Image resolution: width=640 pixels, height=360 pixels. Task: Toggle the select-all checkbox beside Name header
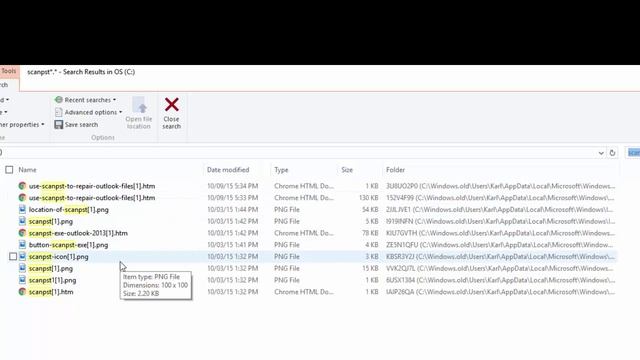click(9, 170)
